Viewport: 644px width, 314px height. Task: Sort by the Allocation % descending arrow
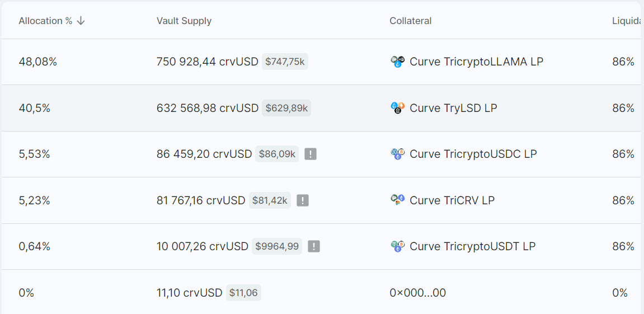pyautogui.click(x=81, y=21)
